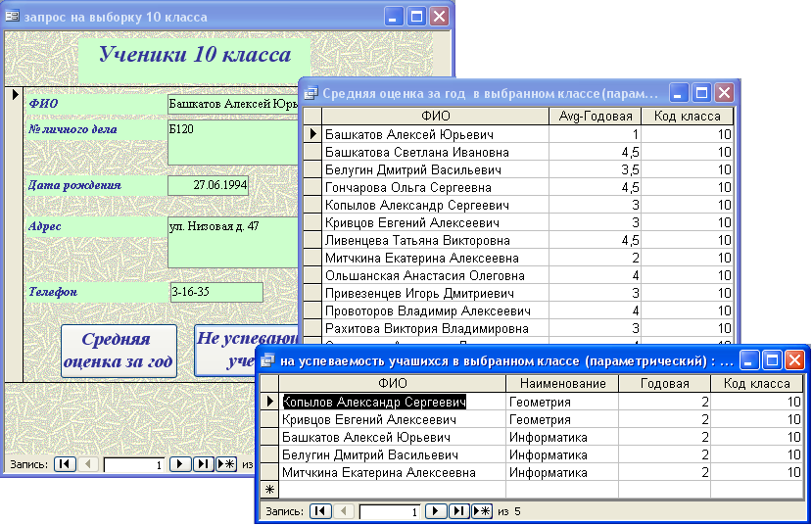Click the date of birth field 27.06.1994

point(208,185)
